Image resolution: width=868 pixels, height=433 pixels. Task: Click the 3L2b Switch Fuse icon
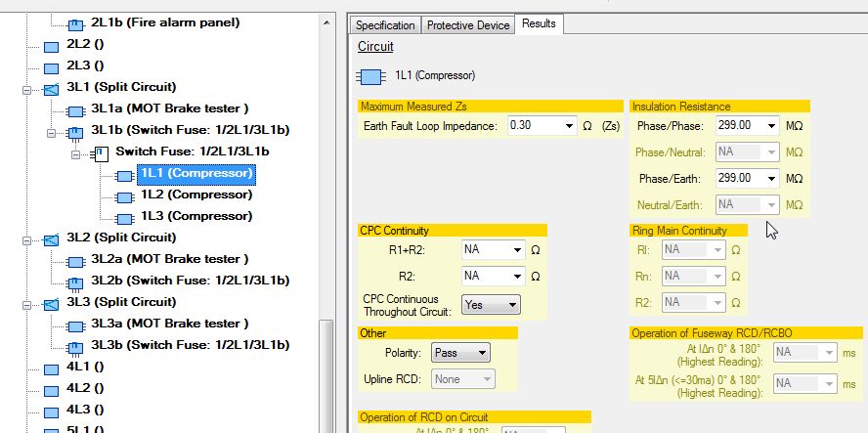click(75, 284)
